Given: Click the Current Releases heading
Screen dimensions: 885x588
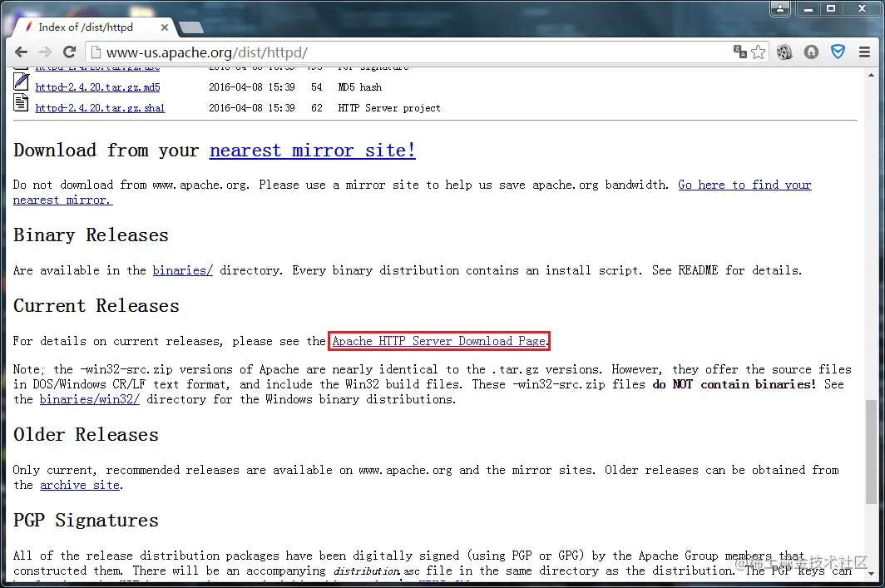Looking at the screenshot, I should click(96, 305).
